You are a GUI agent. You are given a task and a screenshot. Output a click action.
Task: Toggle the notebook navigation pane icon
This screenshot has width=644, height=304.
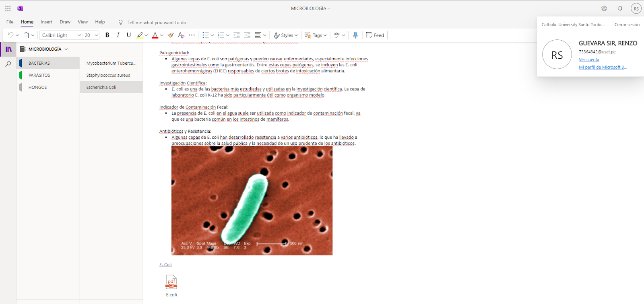pos(8,49)
